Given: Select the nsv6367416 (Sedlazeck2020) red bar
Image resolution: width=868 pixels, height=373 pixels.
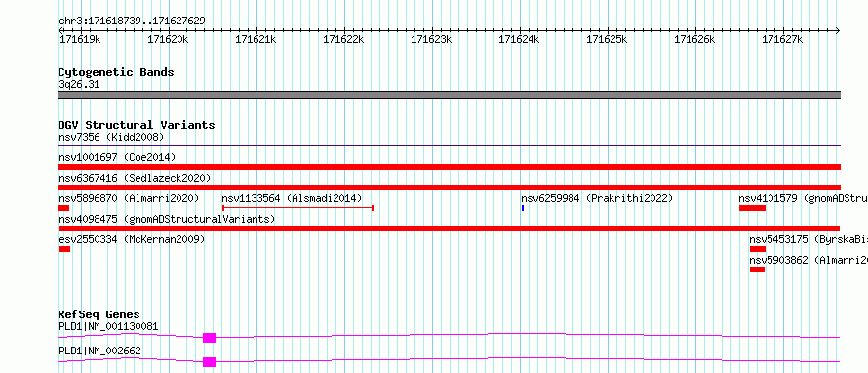Looking at the screenshot, I should click(x=449, y=187).
